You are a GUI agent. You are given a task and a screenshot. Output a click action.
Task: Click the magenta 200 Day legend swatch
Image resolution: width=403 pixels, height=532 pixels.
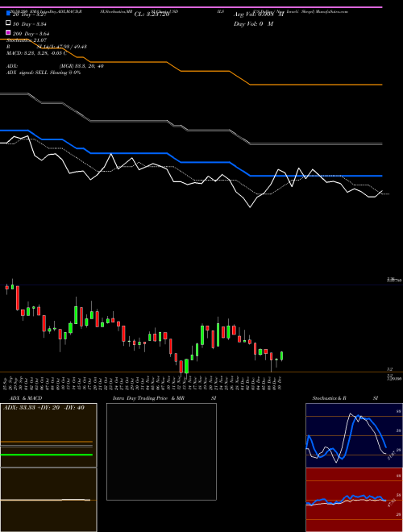(x=8, y=32)
